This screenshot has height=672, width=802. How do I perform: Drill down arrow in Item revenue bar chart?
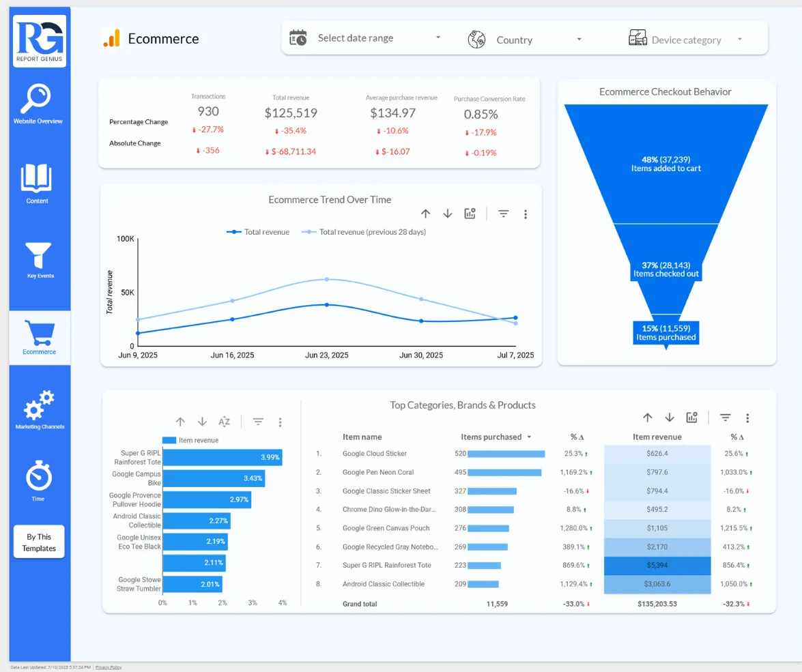[203, 422]
